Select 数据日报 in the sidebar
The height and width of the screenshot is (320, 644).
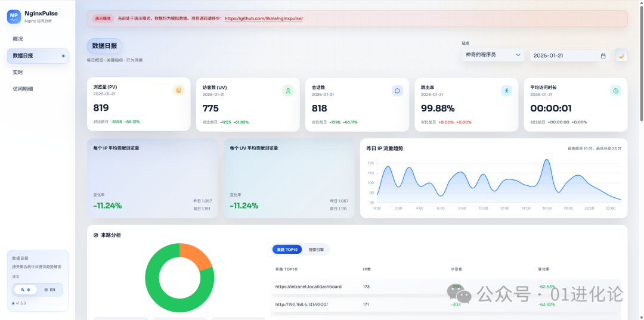click(x=38, y=56)
